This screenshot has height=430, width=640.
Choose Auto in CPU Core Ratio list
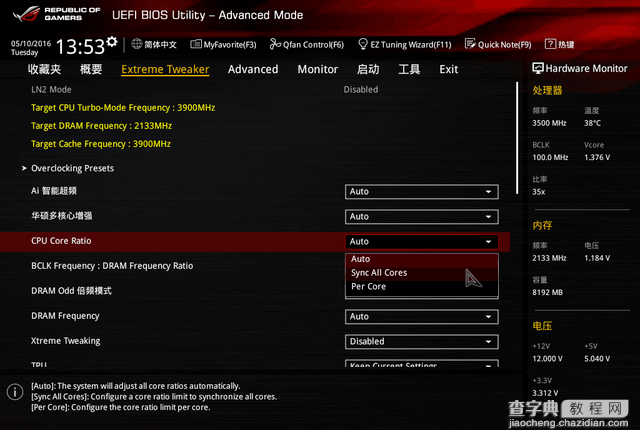tap(422, 259)
